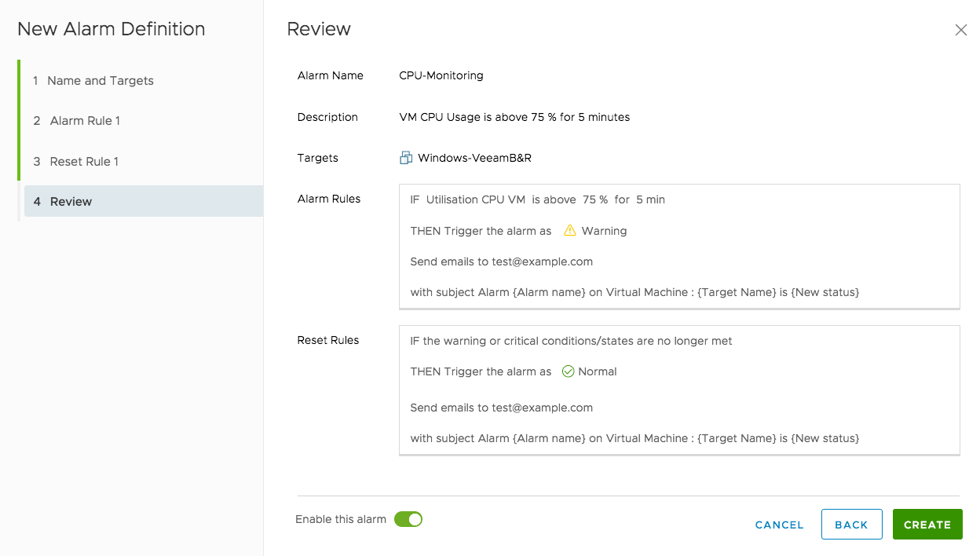This screenshot has width=980, height=556.
Task: Click the subject line in Reset Rules box
Action: coord(634,438)
